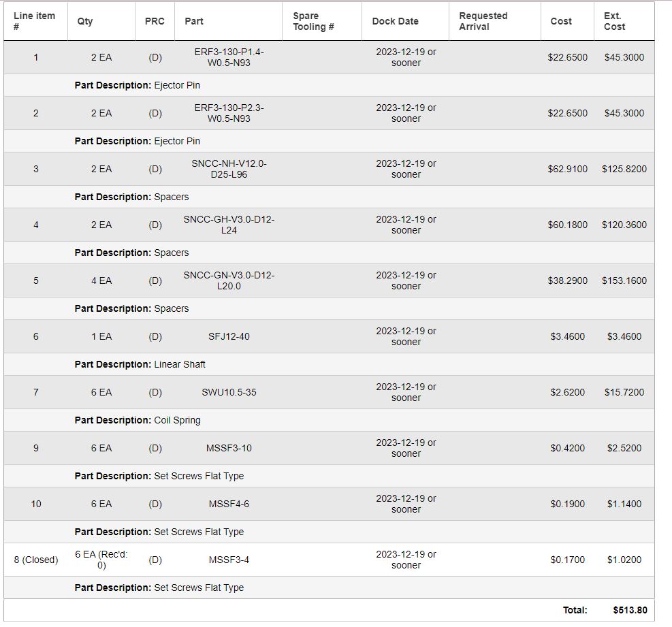672x627 pixels.
Task: Click part SNCC-NH-V12.0-D25-L96
Action: pyautogui.click(x=229, y=169)
